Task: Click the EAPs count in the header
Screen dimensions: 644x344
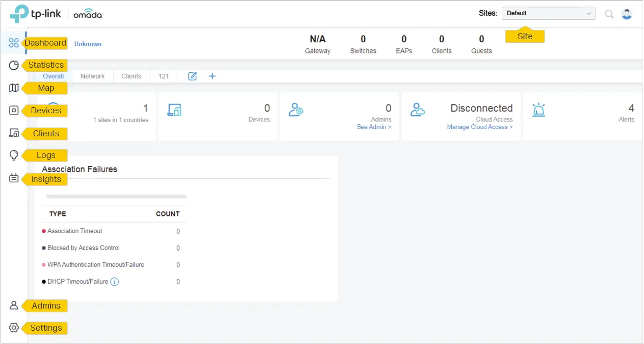Action: click(x=404, y=44)
